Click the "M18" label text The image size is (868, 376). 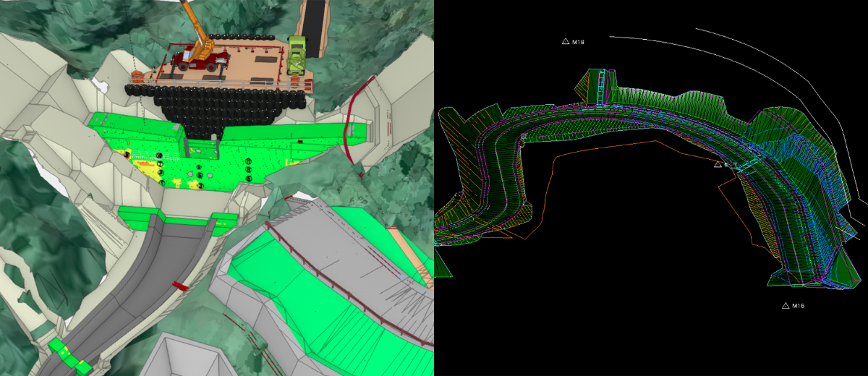point(578,42)
